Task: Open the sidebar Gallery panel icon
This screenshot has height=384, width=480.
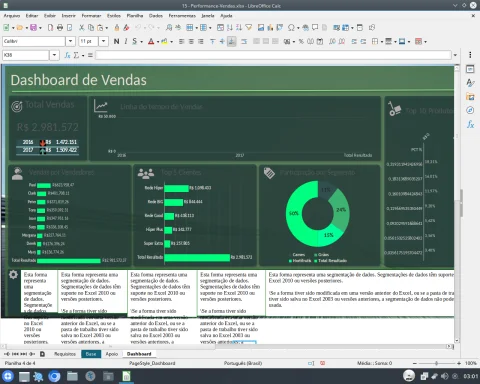Action: coord(470,97)
